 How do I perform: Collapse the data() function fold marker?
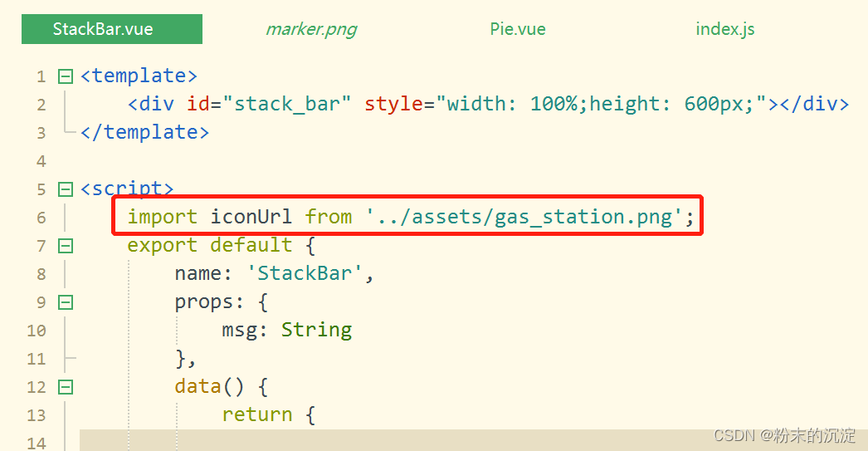point(66,387)
